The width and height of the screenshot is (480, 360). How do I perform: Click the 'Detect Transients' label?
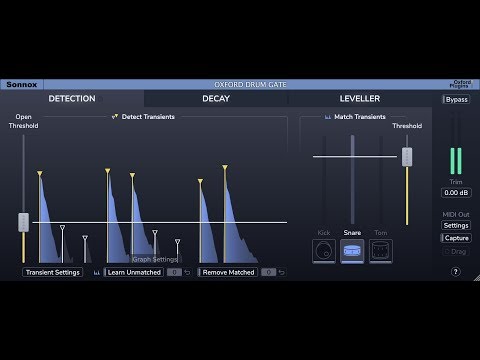(x=148, y=117)
